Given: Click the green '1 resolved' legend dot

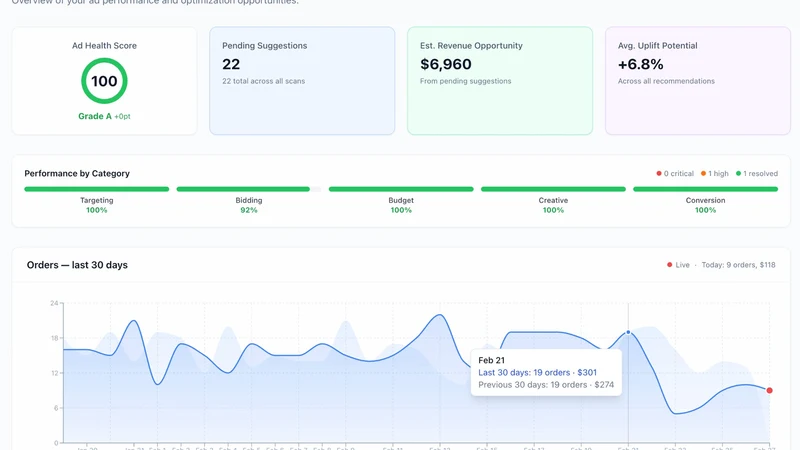Looking at the screenshot, I should coord(738,173).
